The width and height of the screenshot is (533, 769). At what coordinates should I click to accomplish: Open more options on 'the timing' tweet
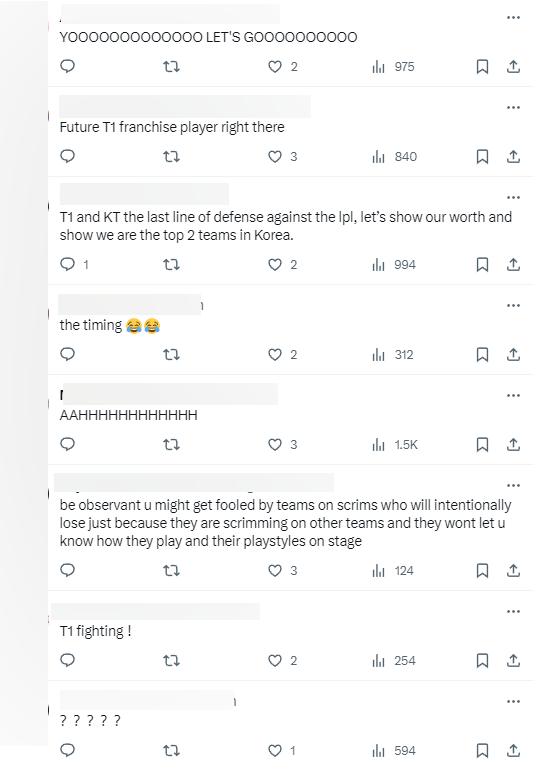[513, 306]
